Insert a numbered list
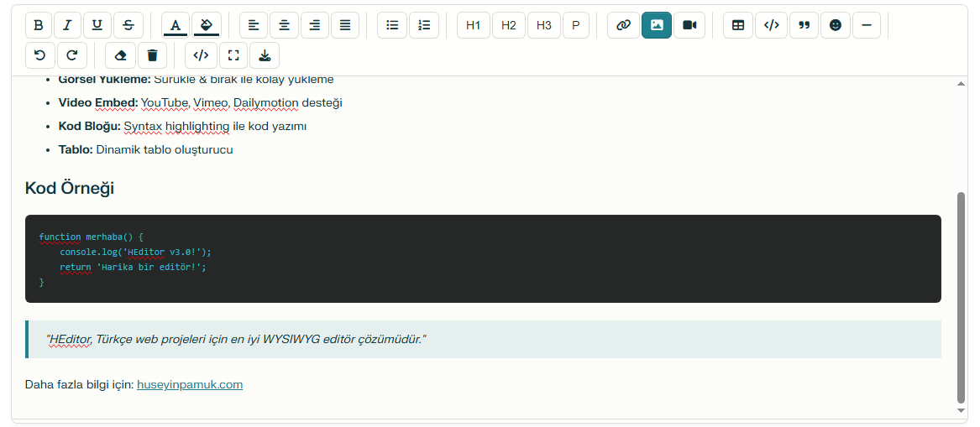 424,25
